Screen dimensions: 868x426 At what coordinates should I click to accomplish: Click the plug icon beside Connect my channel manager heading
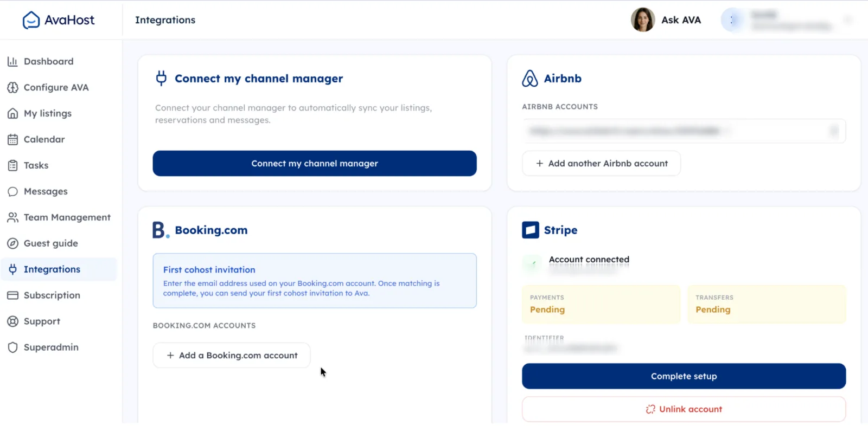coord(161,78)
